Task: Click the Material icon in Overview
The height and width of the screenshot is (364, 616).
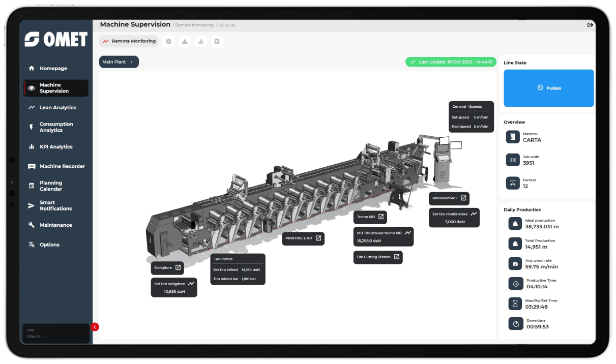Action: click(x=513, y=137)
